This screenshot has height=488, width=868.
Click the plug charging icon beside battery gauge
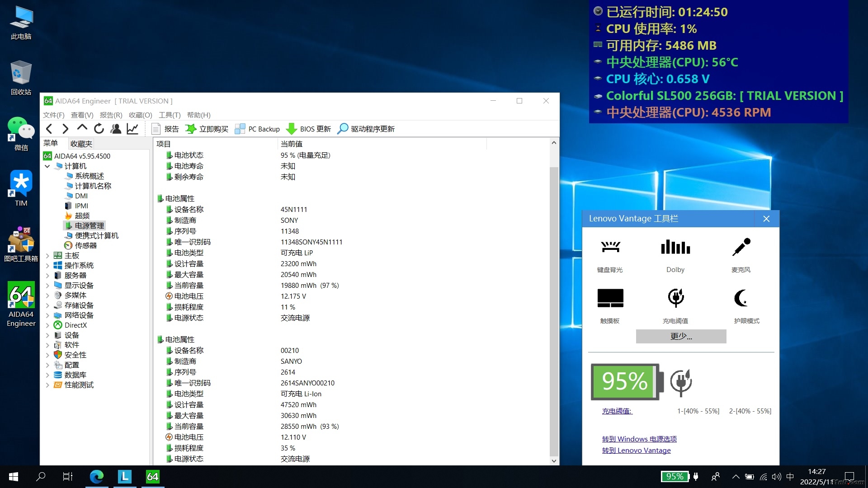(x=681, y=382)
